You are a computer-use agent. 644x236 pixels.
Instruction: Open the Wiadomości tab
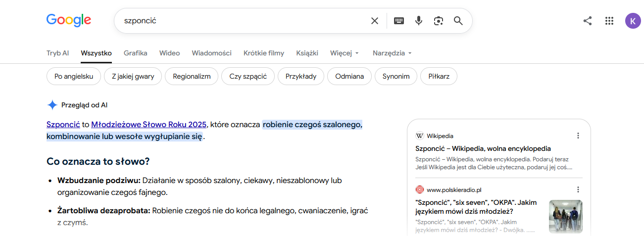(x=212, y=53)
